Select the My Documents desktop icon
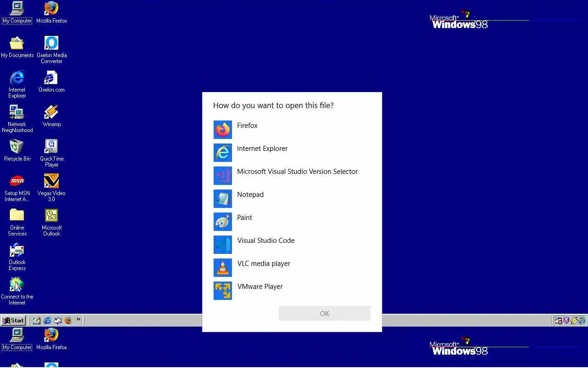Viewport: 588px width, 368px height. pyautogui.click(x=17, y=47)
